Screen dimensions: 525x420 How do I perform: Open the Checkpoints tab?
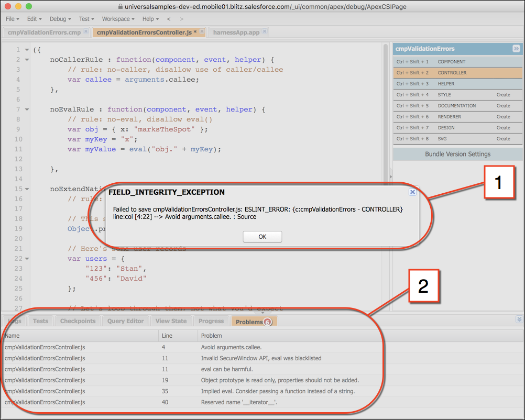coord(78,321)
